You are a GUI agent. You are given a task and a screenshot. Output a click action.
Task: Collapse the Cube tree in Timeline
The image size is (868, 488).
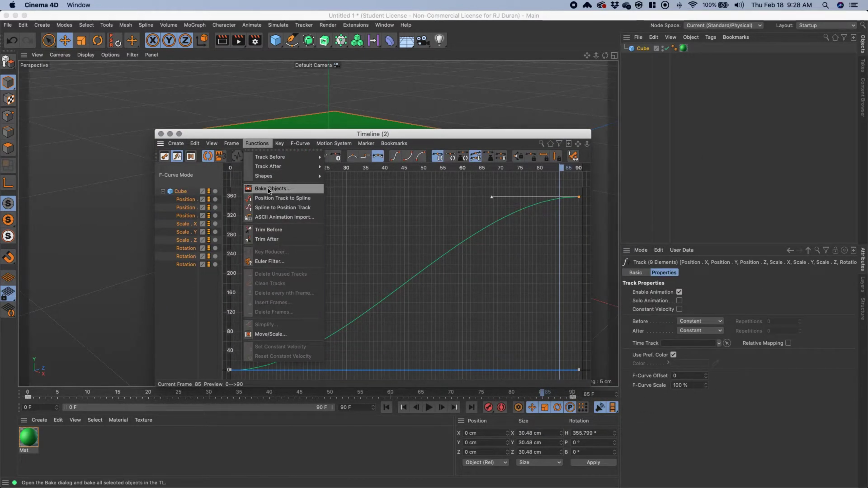[x=163, y=191]
